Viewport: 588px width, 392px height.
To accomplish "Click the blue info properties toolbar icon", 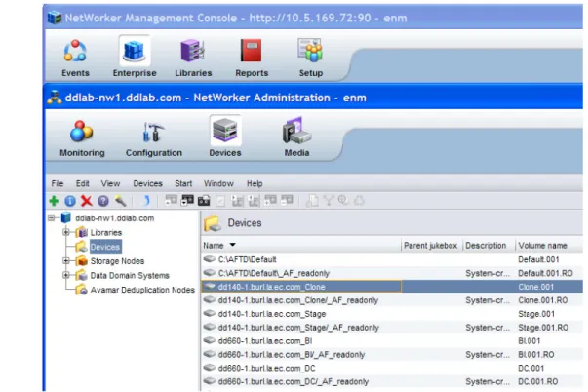I will pos(70,201).
